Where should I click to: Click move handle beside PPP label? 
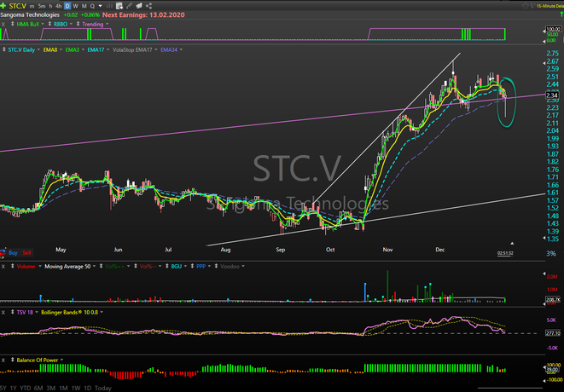(x=192, y=266)
